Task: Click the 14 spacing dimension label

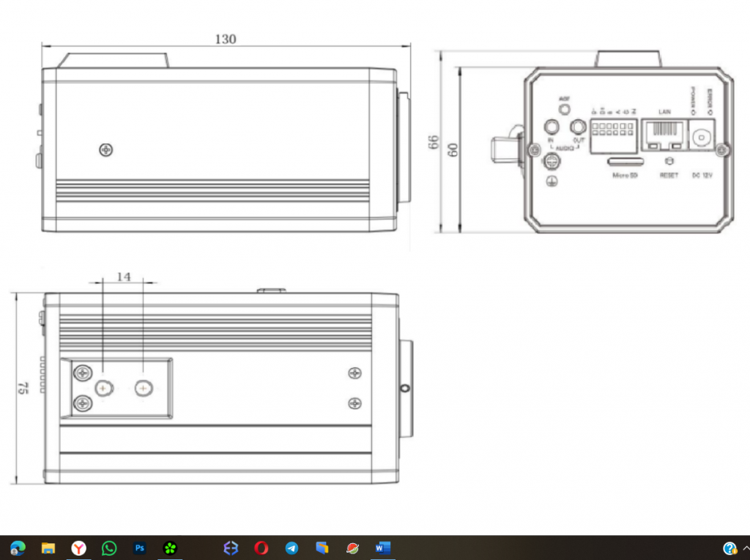Action: point(123,276)
